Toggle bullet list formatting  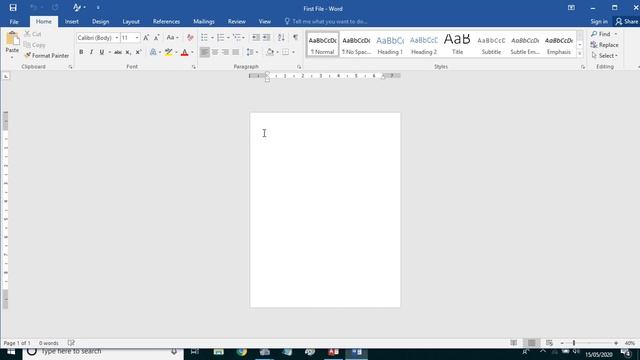point(204,38)
